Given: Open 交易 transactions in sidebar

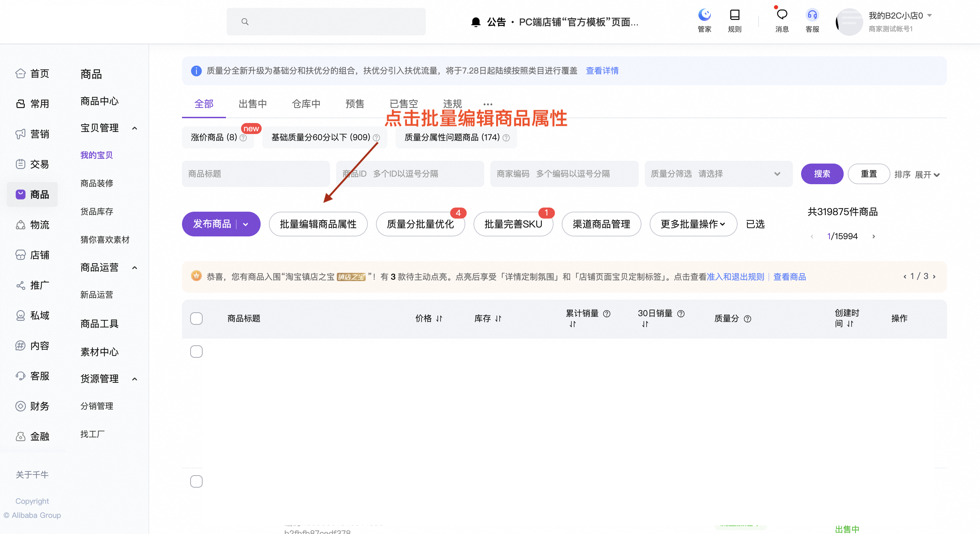Looking at the screenshot, I should 32,164.
